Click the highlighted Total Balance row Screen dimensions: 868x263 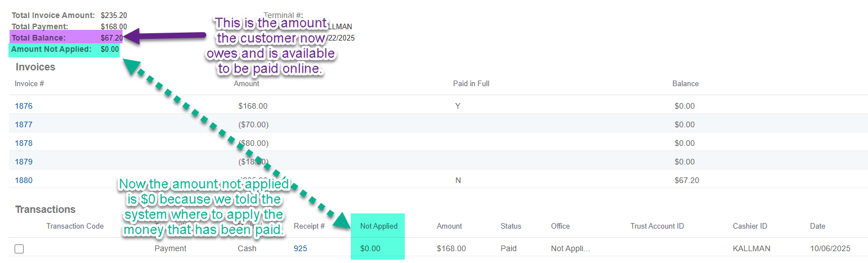[66, 38]
